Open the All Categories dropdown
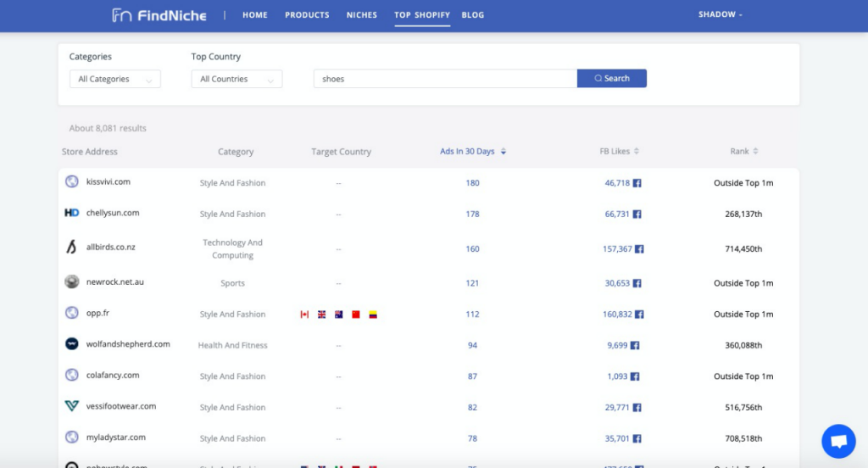Viewport: 868px width, 468px height. pos(115,79)
